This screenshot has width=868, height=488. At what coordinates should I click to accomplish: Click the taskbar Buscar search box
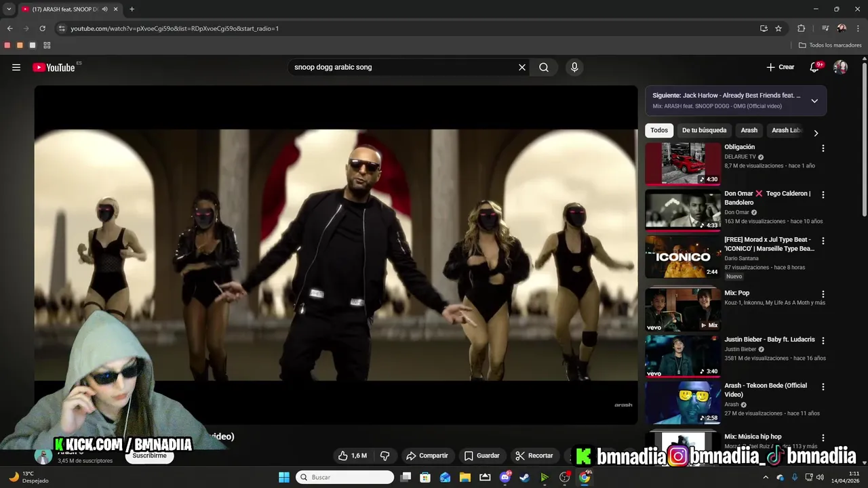click(x=346, y=477)
